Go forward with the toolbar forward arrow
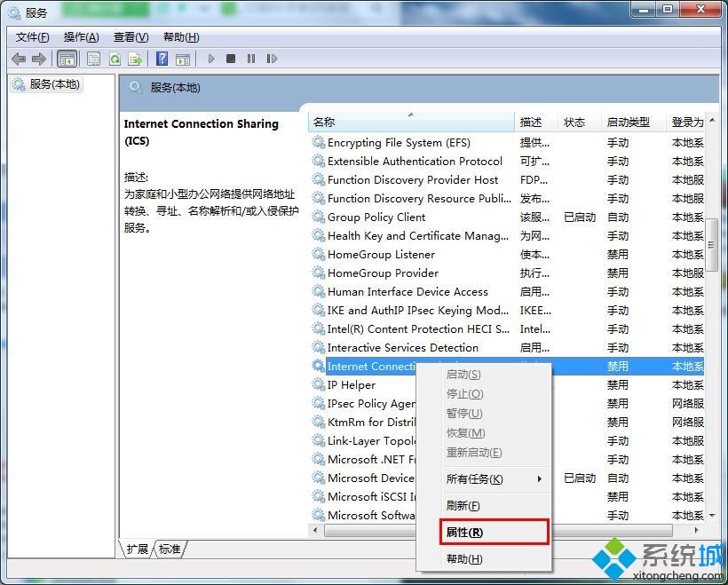The width and height of the screenshot is (728, 585). coord(39,59)
